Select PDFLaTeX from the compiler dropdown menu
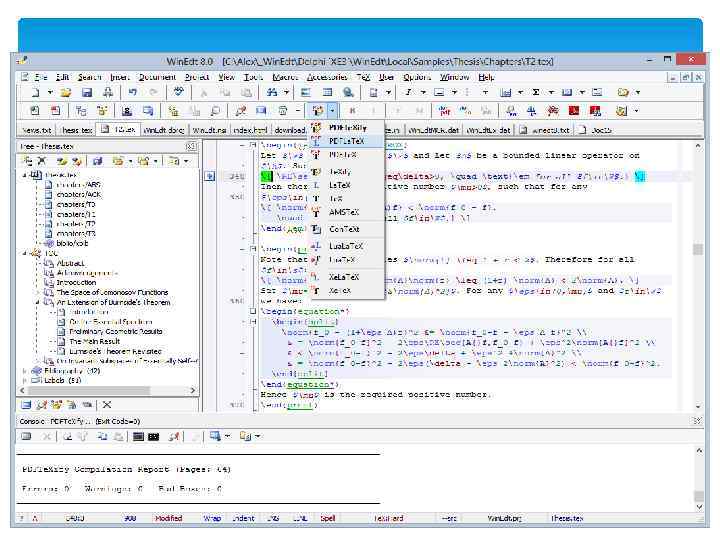This screenshot has width=720, height=540. pyautogui.click(x=347, y=141)
